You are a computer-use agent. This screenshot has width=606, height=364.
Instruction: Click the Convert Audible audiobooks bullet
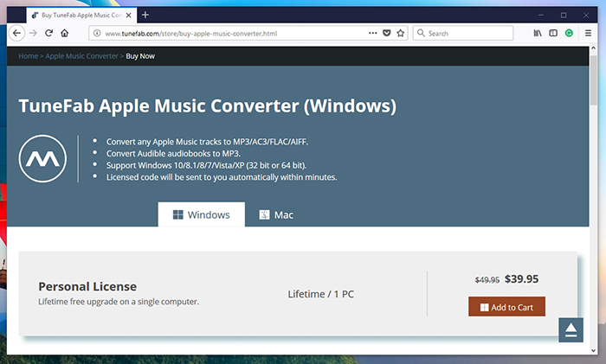[x=173, y=154]
